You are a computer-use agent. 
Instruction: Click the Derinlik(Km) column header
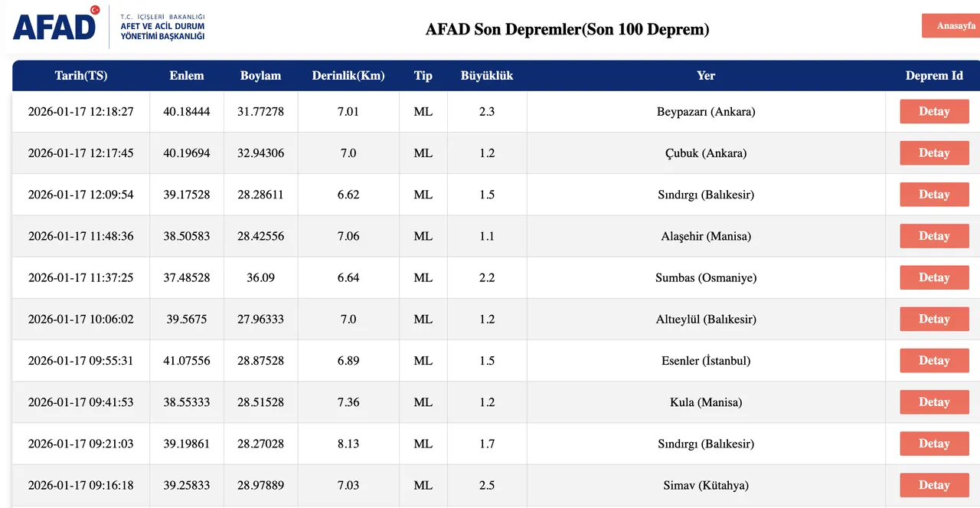pos(348,76)
